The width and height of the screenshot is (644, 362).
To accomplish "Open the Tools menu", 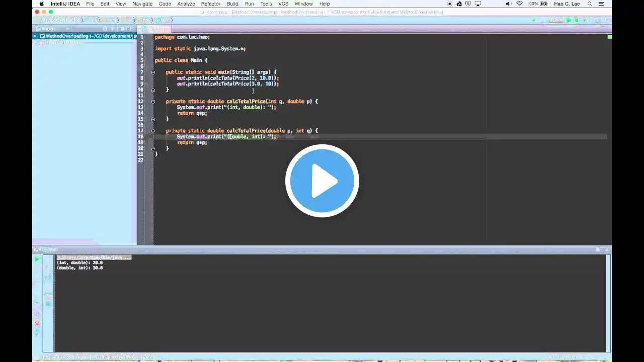I will (266, 4).
